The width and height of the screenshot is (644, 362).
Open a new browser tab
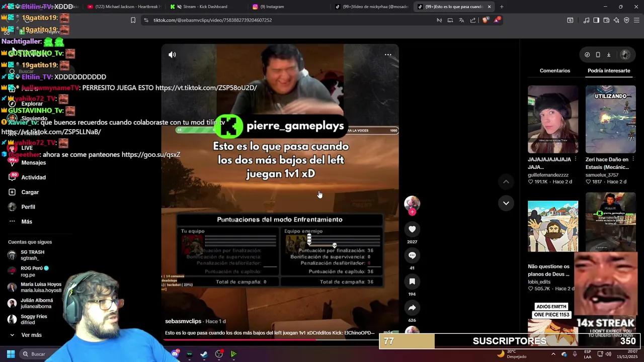502,7
